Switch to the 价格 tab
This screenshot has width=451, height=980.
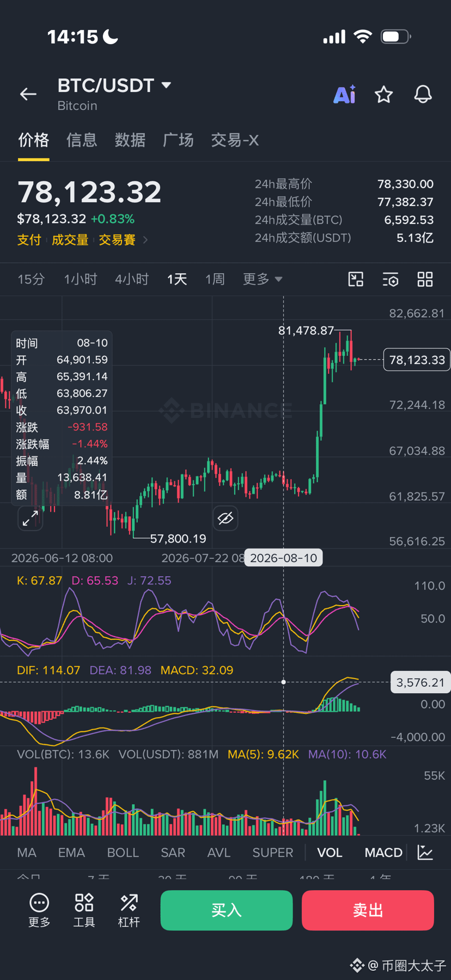(x=34, y=140)
